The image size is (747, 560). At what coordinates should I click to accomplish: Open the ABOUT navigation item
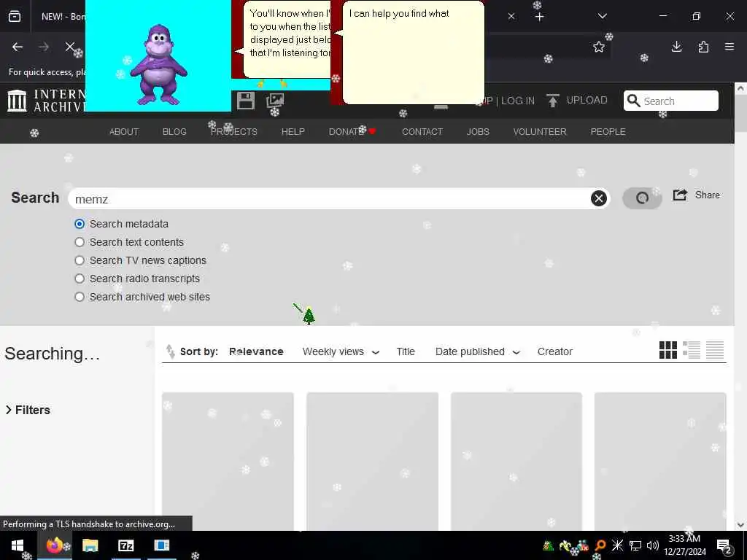coord(124,131)
